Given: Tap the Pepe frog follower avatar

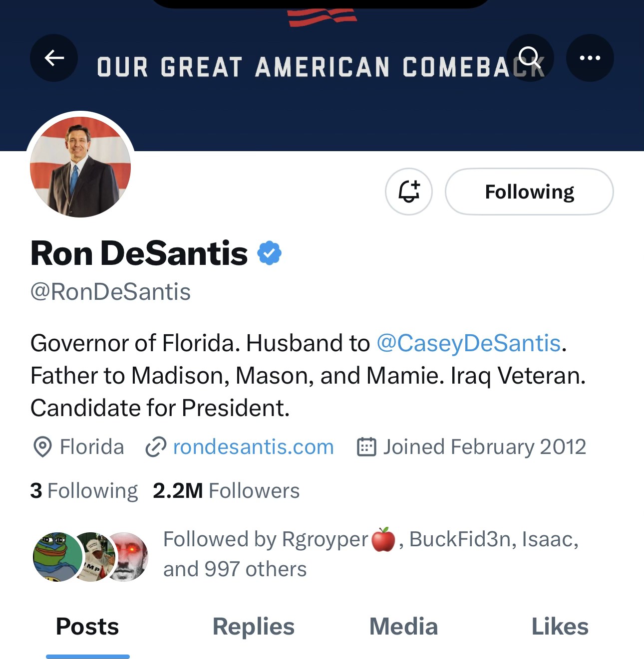Looking at the screenshot, I should point(57,557).
